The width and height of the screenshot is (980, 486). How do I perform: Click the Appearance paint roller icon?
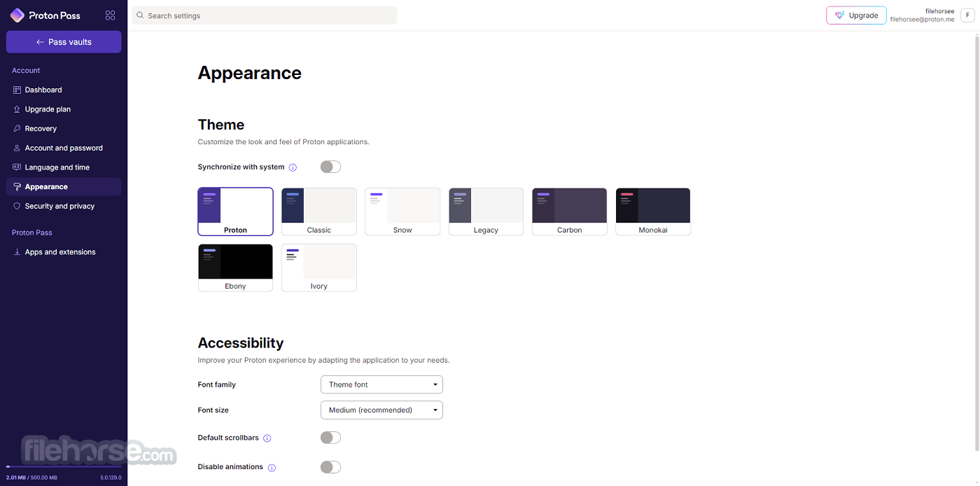(17, 187)
